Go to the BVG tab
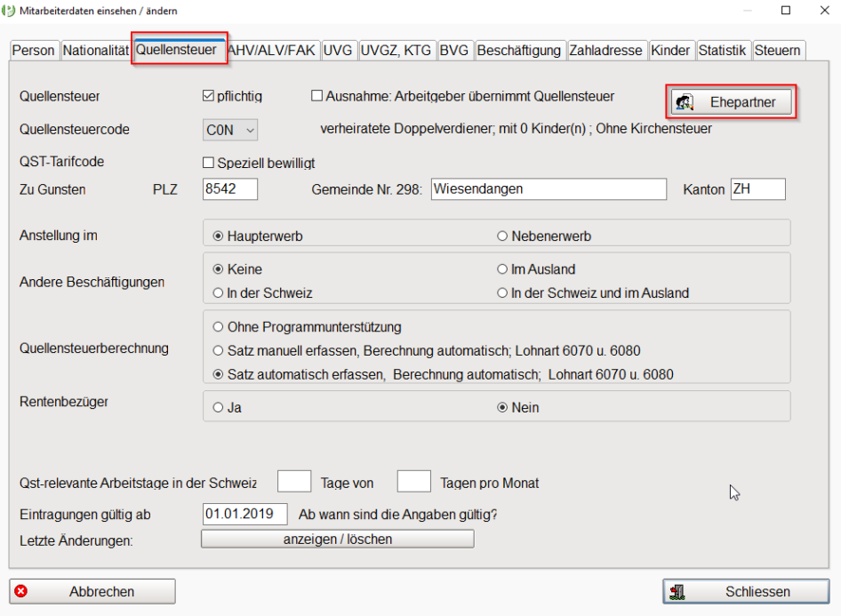This screenshot has height=616, width=841. pos(454,51)
